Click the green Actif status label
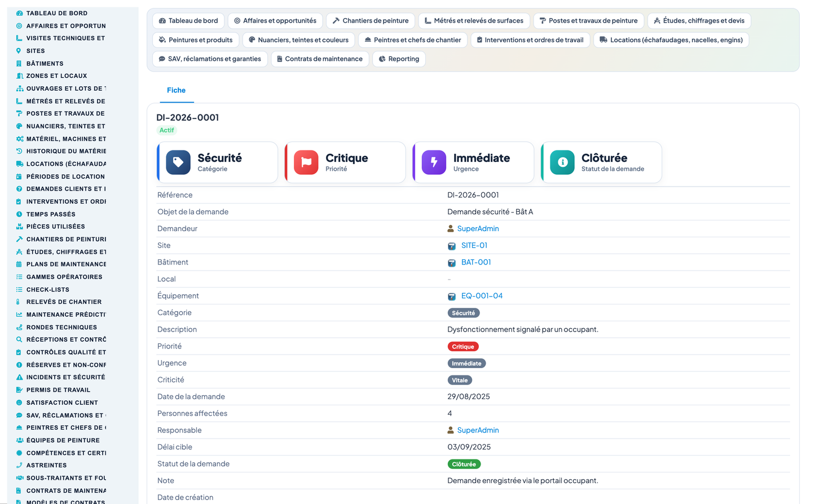This screenshot has height=504, width=815. (166, 130)
